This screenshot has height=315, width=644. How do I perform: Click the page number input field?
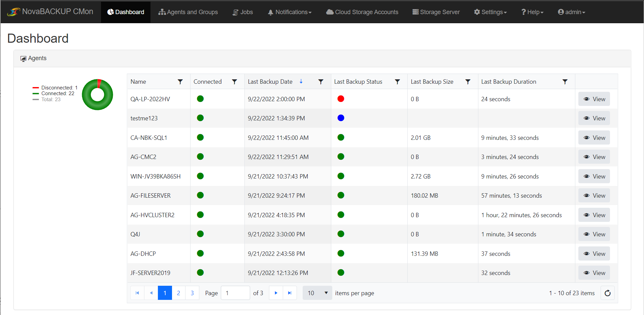click(x=235, y=293)
